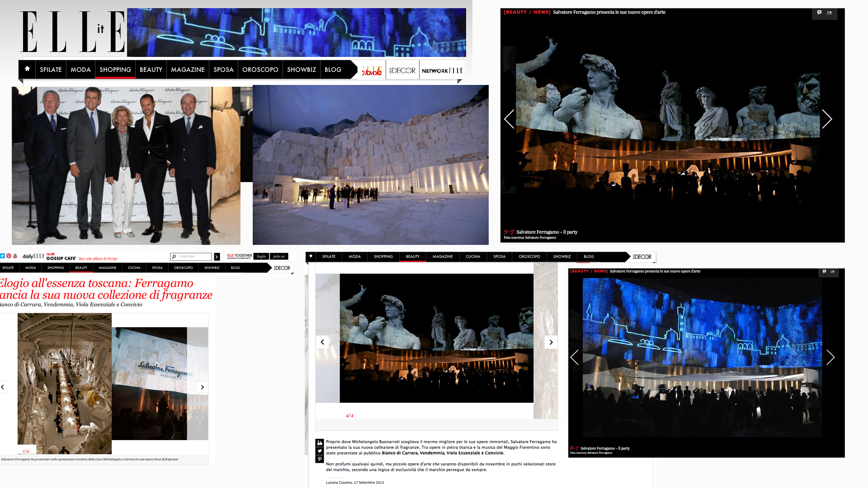Screen dimensions: 868x488
Task: Share article via Twitter icon beside text
Action: 320,451
